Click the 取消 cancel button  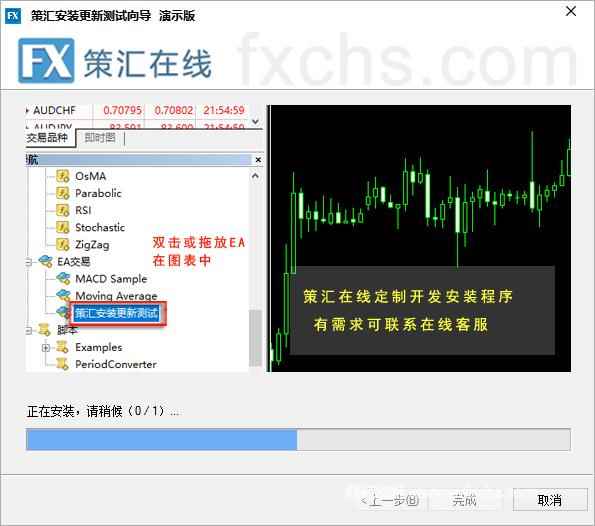click(x=550, y=500)
